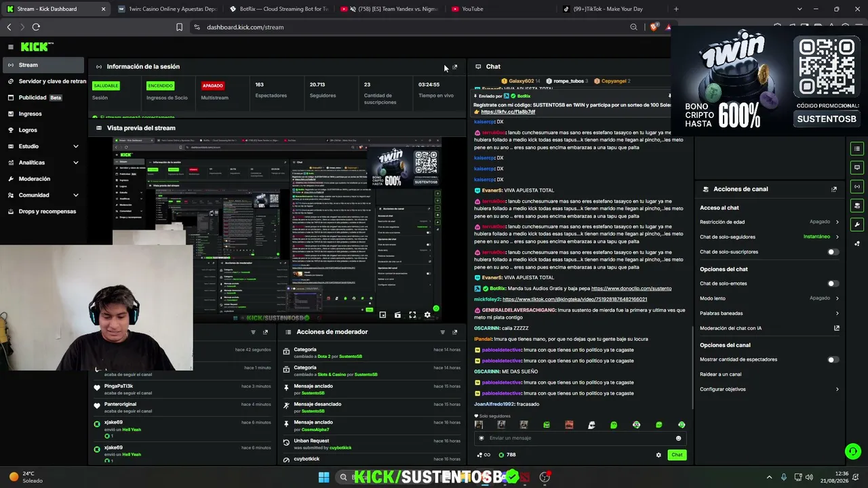Click the green support headset button

point(853,451)
